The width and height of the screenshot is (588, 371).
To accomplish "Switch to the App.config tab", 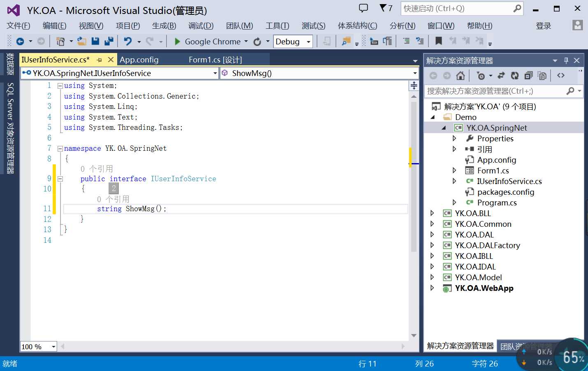I will 139,60.
